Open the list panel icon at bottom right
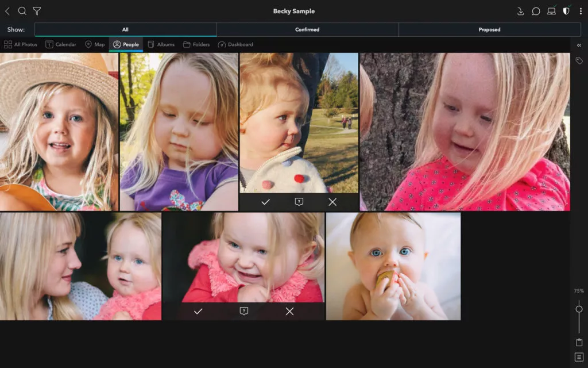This screenshot has width=588, height=368. click(x=579, y=357)
